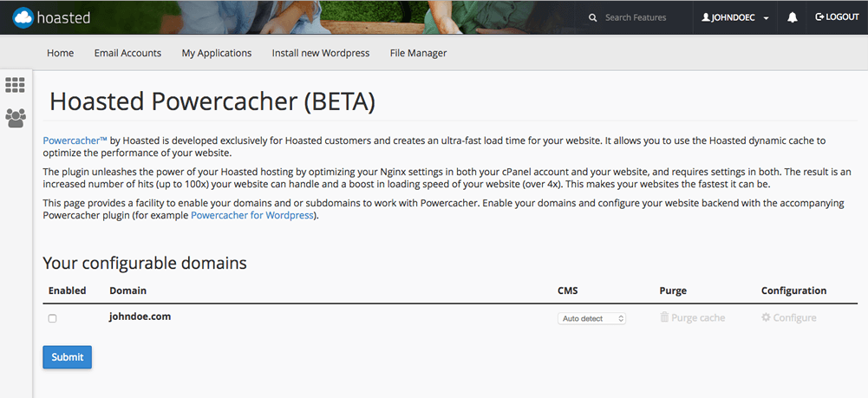The image size is (868, 398).
Task: Click the grid apps icon in sidebar
Action: coord(15,85)
